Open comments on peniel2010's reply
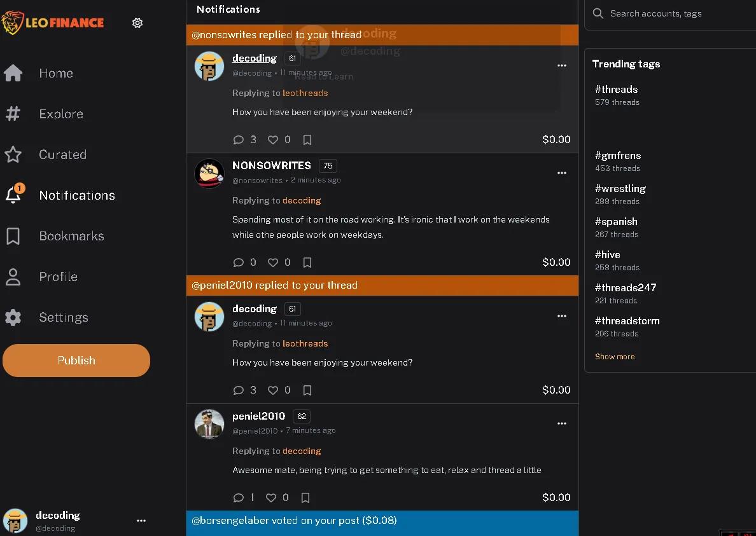Screen dimensions: 756x536 [239, 497]
